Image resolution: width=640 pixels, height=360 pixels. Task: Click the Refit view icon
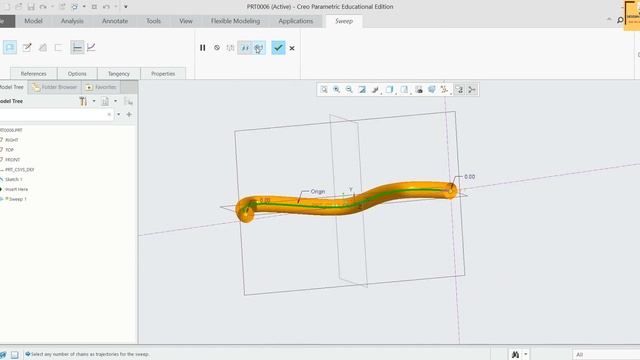324,90
